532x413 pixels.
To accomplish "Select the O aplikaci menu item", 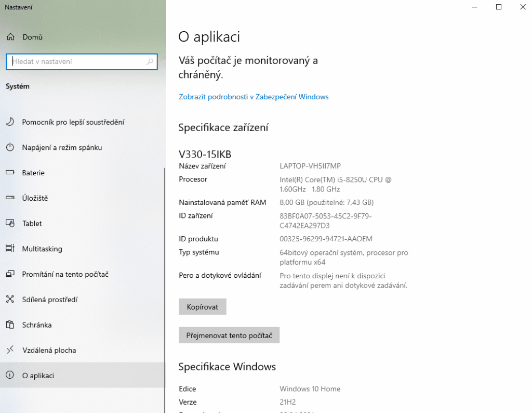I will click(x=83, y=376).
